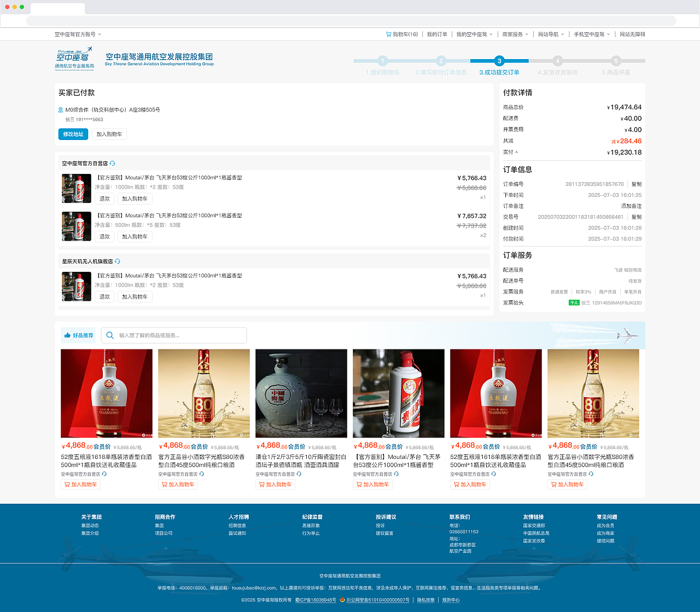Open 提现问题 in 常见问题
Image resolution: width=700 pixels, height=612 pixels.
(x=605, y=541)
